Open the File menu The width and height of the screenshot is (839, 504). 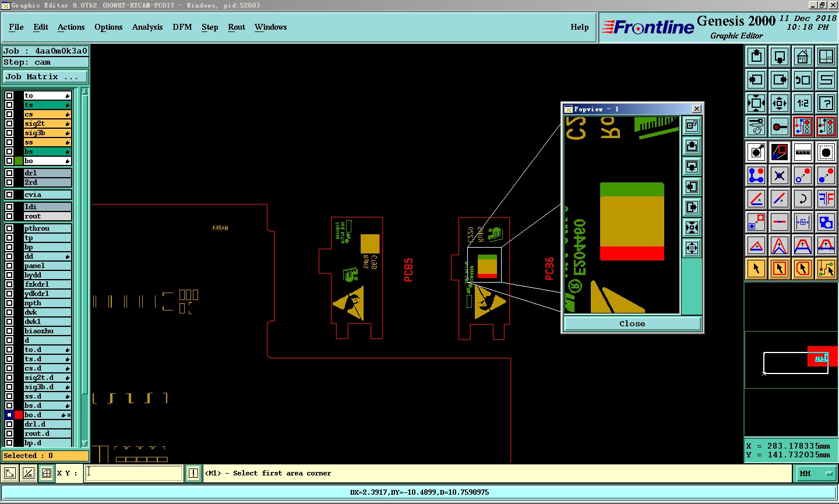(16, 27)
